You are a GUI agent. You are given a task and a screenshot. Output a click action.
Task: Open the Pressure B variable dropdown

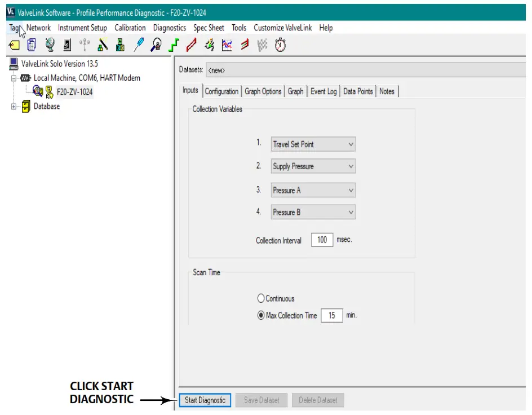[x=313, y=212]
